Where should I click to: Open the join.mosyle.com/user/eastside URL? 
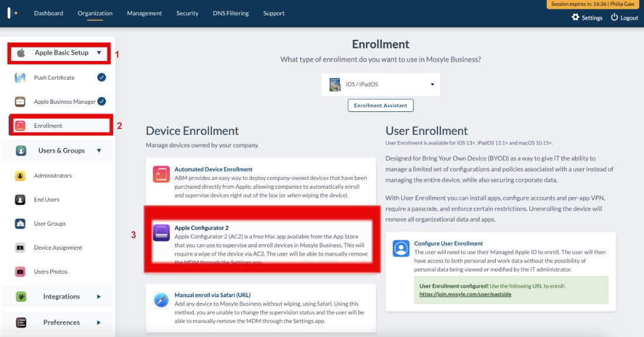465,294
